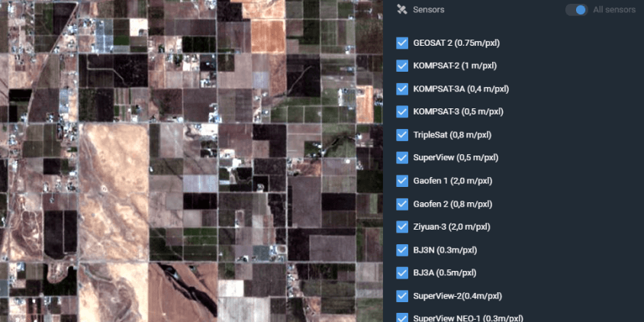This screenshot has height=322, width=644.
Task: Click the GEOSAT 2 (0.75m/pxl) label
Action: [x=456, y=43]
